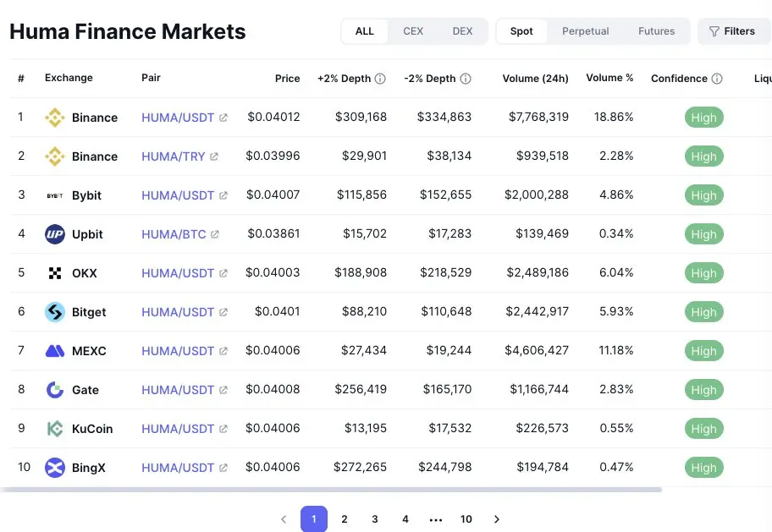Switch to the Futures tab

tap(656, 31)
